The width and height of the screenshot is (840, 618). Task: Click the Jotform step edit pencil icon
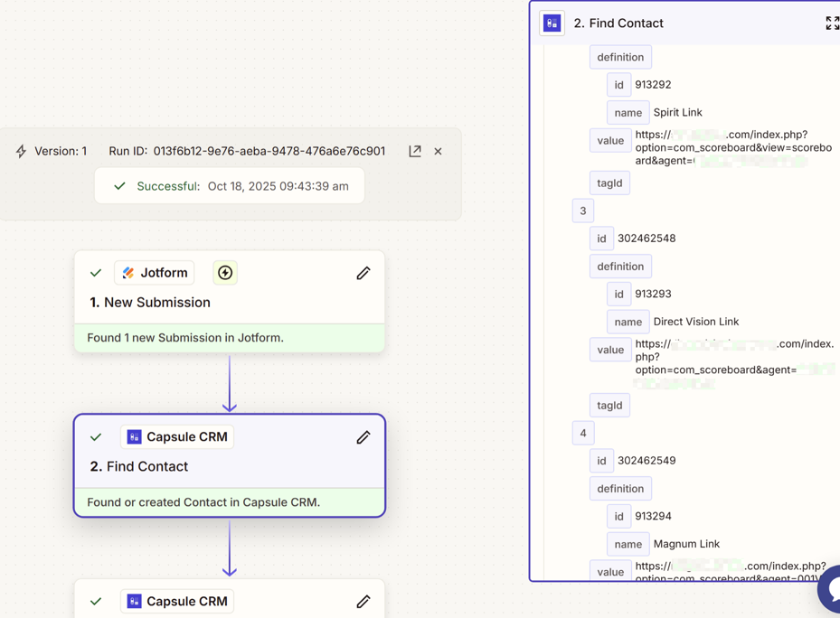point(363,273)
